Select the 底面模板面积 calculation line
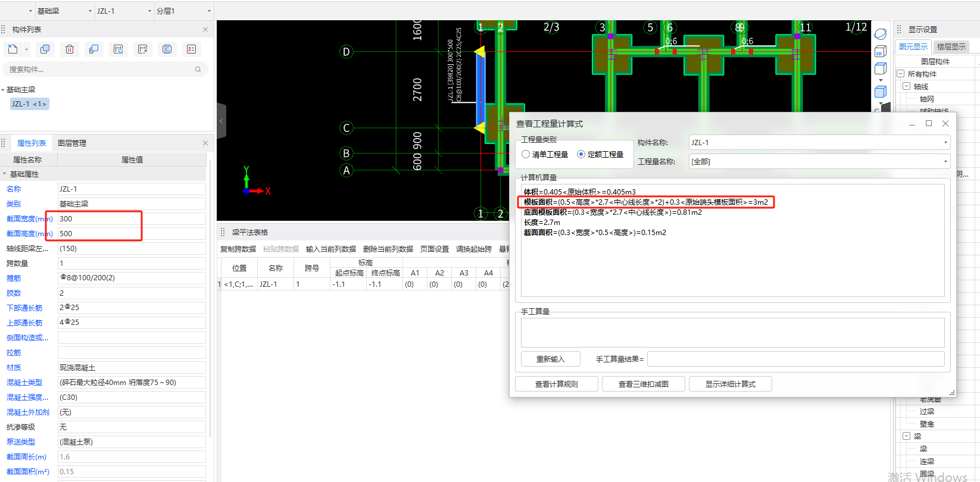 613,212
